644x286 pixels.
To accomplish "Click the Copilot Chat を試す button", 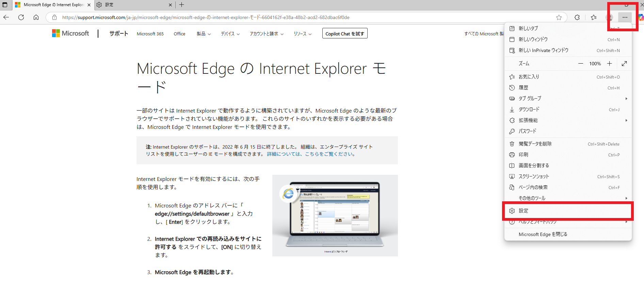I will 344,34.
